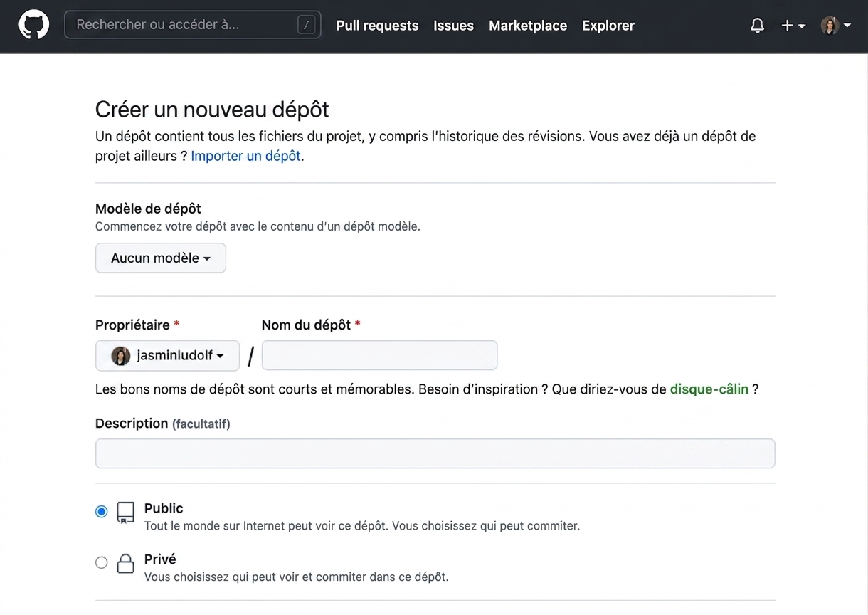The width and height of the screenshot is (868, 615).
Task: Click 'Vous choisissez qui peut voir' description text
Action: pos(297,577)
